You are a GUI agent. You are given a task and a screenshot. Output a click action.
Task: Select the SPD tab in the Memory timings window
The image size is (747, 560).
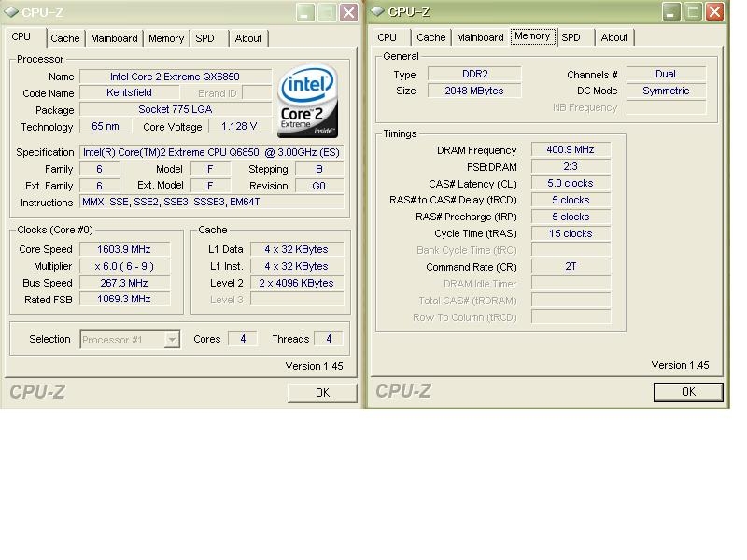[571, 37]
